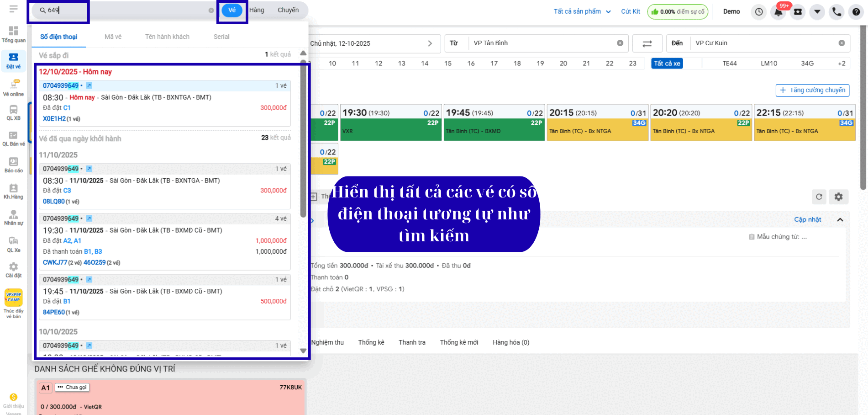Click the Tăng cường chuyến button
The image size is (868, 415).
pos(812,90)
